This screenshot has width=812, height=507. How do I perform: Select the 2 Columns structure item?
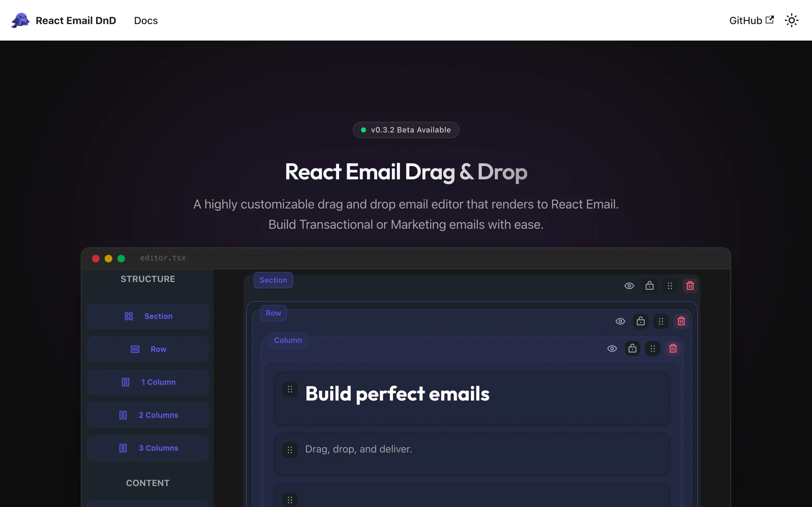147,415
